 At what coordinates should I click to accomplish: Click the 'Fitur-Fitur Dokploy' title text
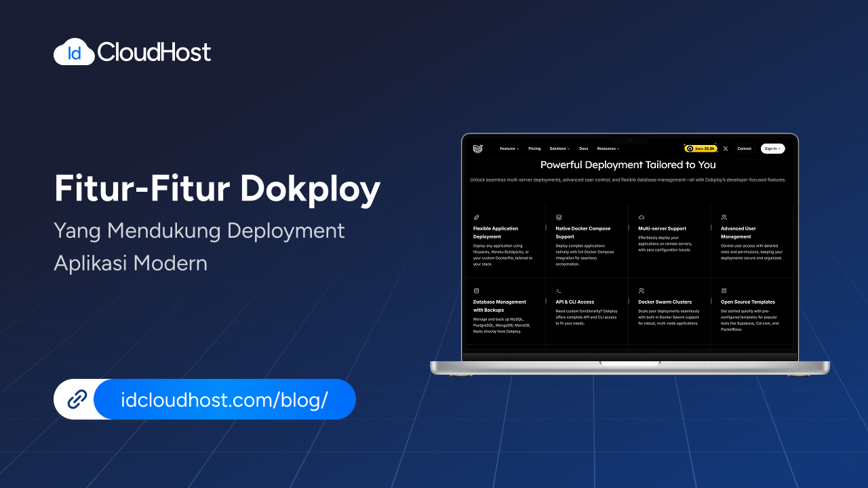[217, 189]
